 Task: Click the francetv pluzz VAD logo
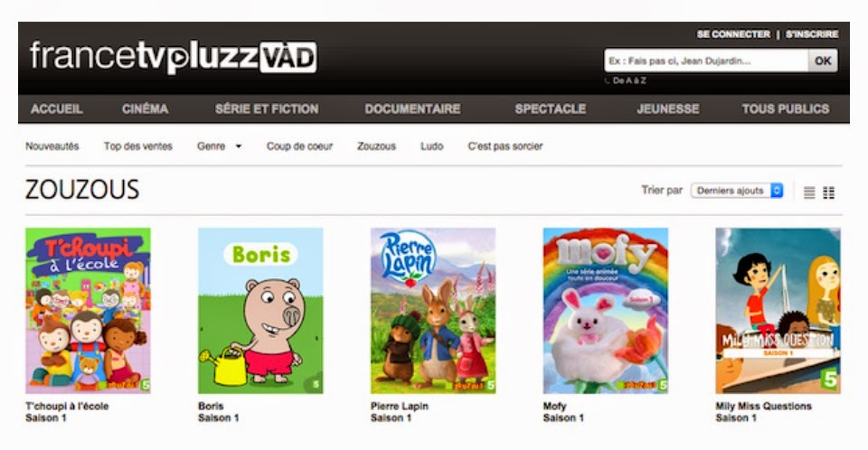point(174,57)
